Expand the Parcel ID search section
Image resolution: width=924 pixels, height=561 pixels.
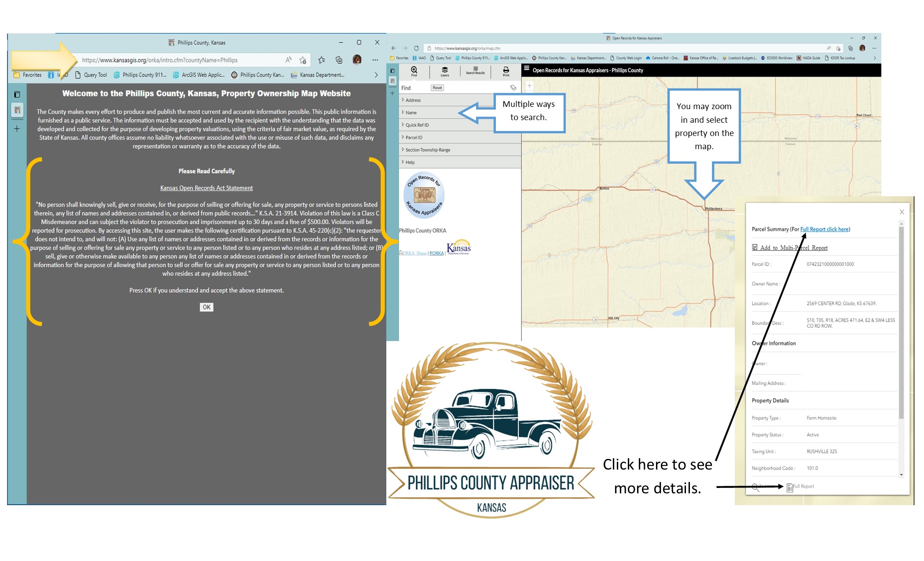coord(460,137)
